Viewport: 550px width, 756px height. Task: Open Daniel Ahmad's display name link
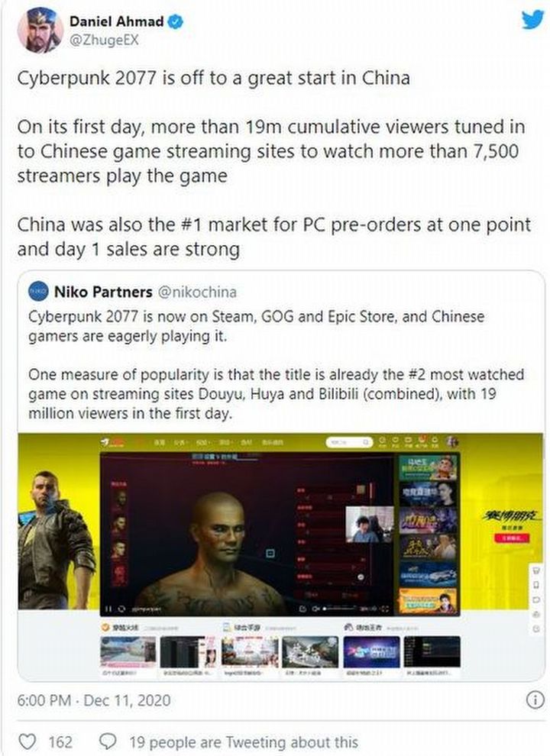(x=116, y=21)
